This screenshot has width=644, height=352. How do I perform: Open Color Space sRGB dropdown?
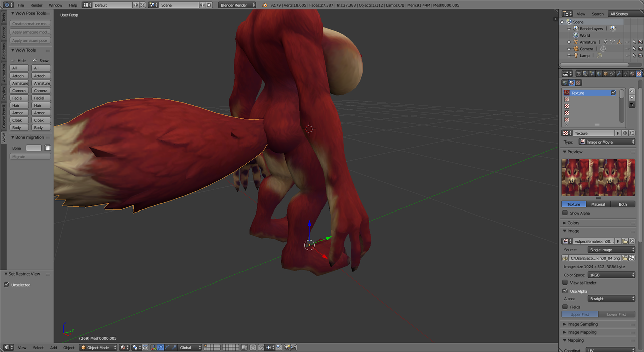612,275
